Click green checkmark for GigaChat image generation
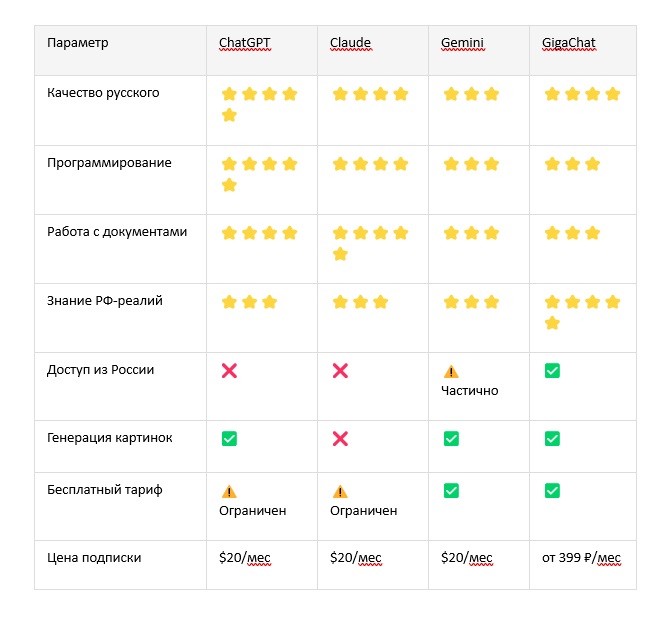 click(552, 439)
